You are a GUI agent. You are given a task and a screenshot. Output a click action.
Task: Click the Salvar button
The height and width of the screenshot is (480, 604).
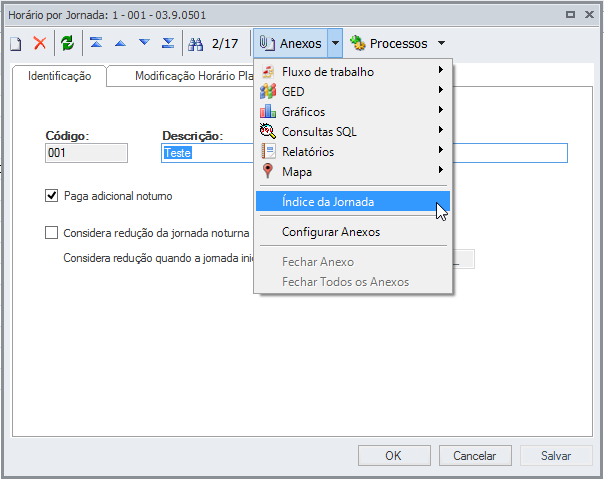tap(556, 456)
